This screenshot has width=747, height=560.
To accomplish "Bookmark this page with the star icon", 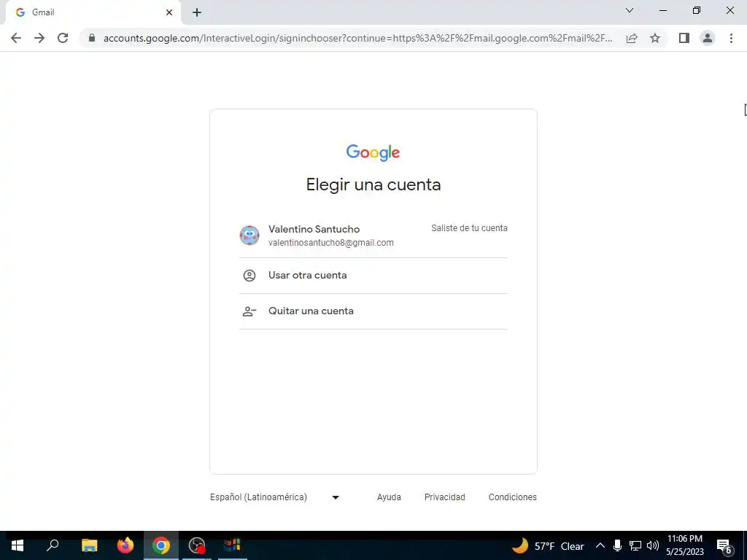I will pos(655,38).
